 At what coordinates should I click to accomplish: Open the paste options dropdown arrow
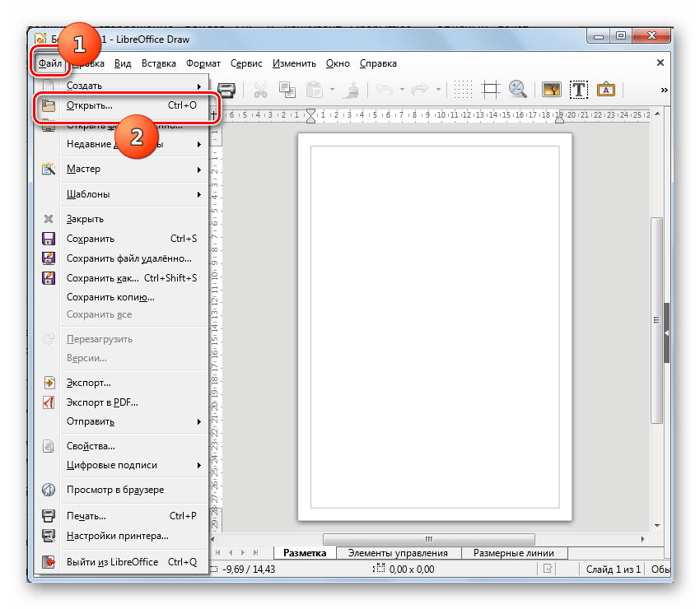point(332,89)
